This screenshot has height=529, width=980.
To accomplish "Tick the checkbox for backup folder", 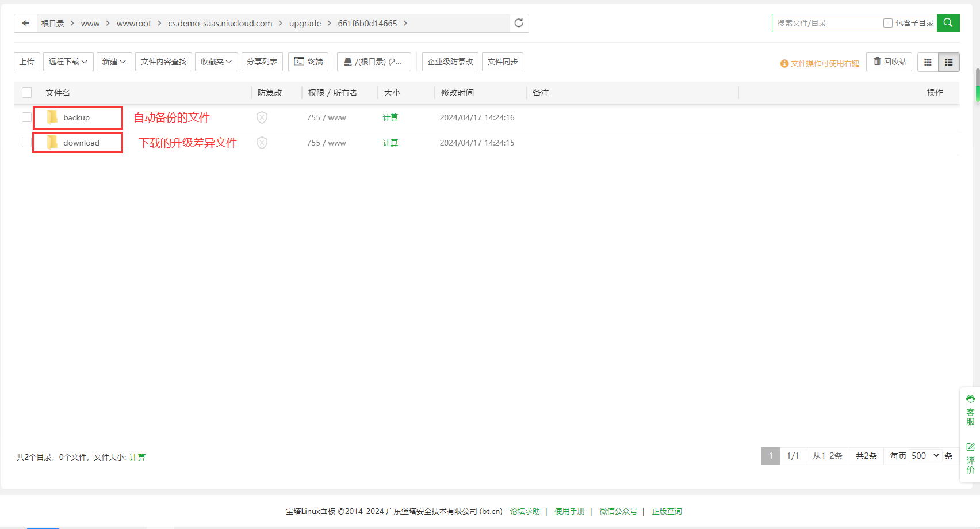I will (26, 117).
